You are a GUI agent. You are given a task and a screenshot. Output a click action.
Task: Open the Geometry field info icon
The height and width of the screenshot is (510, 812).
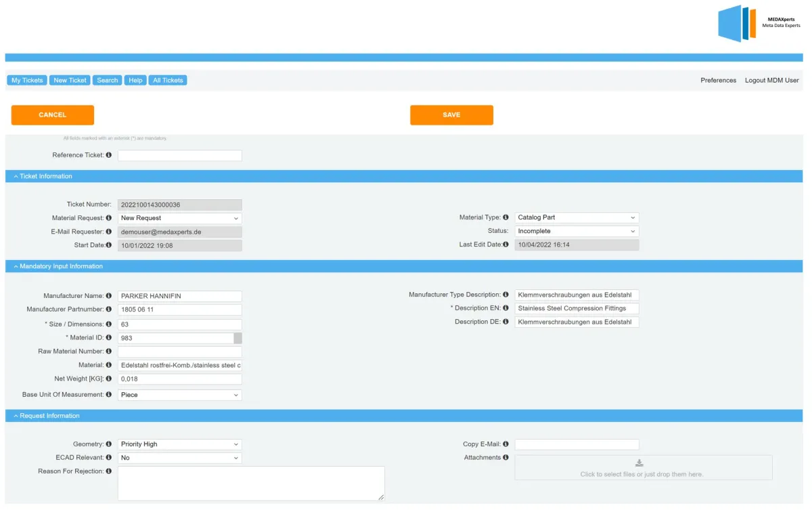(x=108, y=444)
